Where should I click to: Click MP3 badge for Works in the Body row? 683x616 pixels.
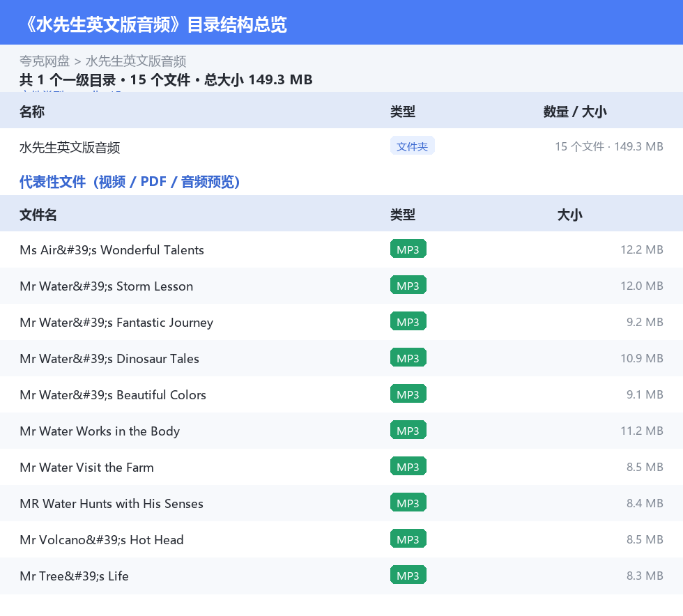[408, 430]
